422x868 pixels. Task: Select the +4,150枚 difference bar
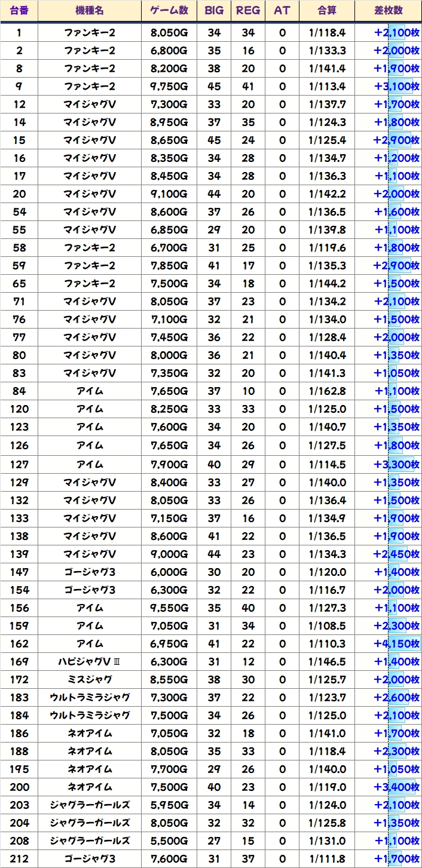point(397,644)
